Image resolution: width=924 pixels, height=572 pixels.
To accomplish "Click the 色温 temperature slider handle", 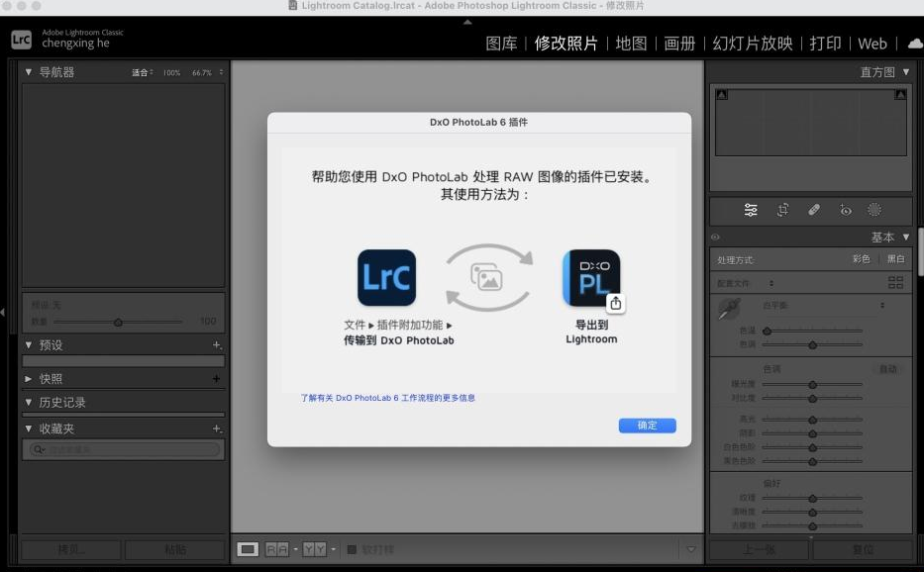I will point(767,332).
